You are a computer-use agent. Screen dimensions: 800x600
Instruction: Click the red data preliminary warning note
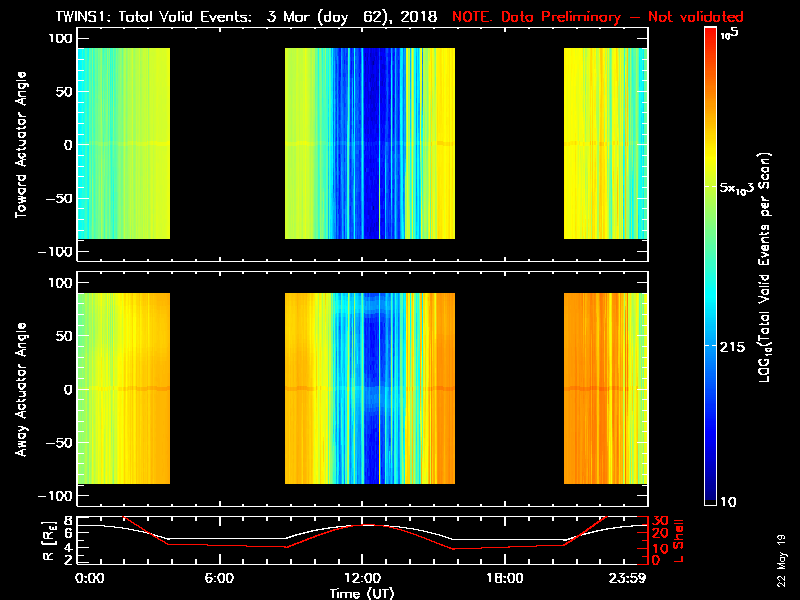pos(598,17)
